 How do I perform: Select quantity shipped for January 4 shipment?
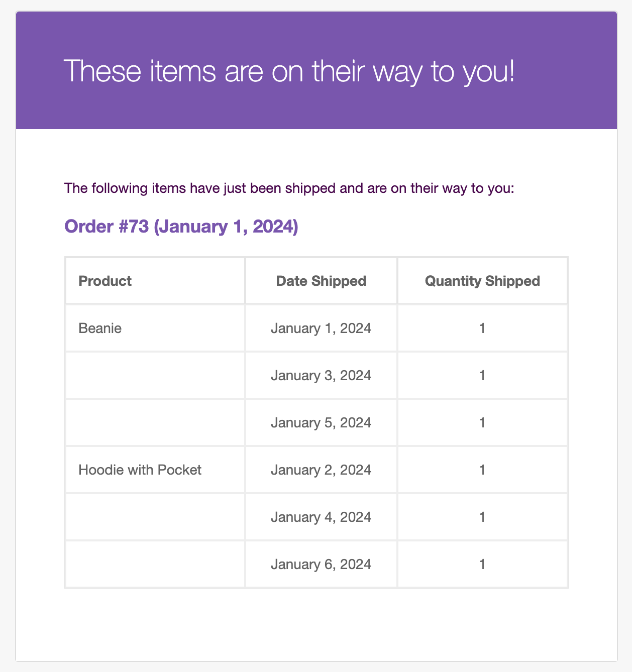[482, 517]
